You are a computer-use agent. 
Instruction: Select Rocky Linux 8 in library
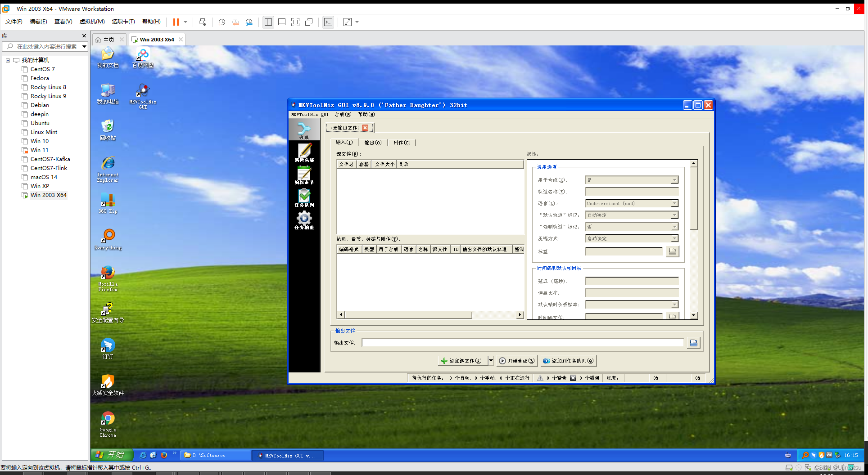(48, 87)
